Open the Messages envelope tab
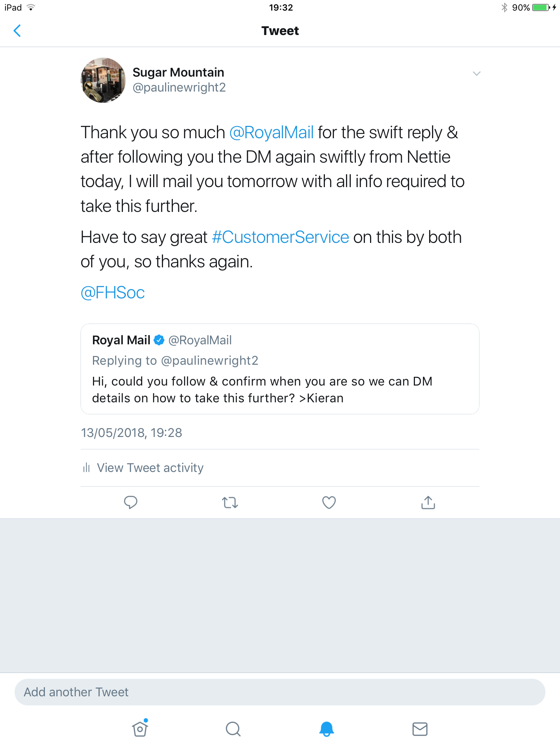This screenshot has width=560, height=747. coord(420,729)
